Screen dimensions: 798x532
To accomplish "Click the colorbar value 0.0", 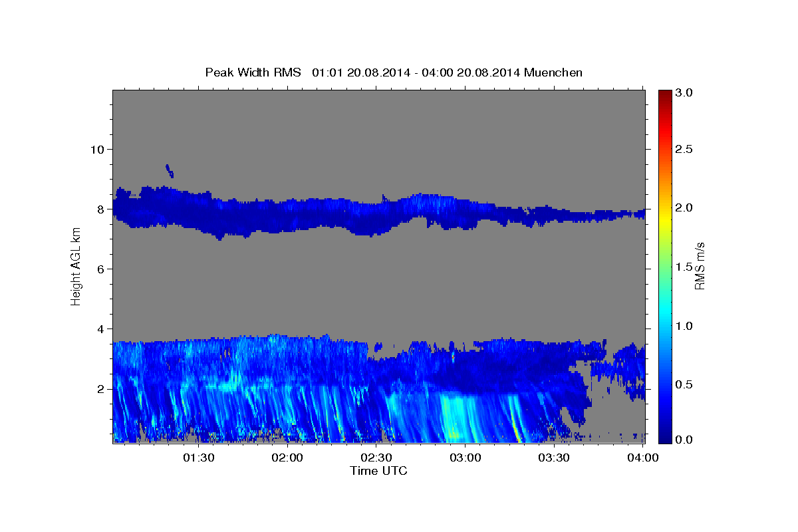I will [x=685, y=440].
